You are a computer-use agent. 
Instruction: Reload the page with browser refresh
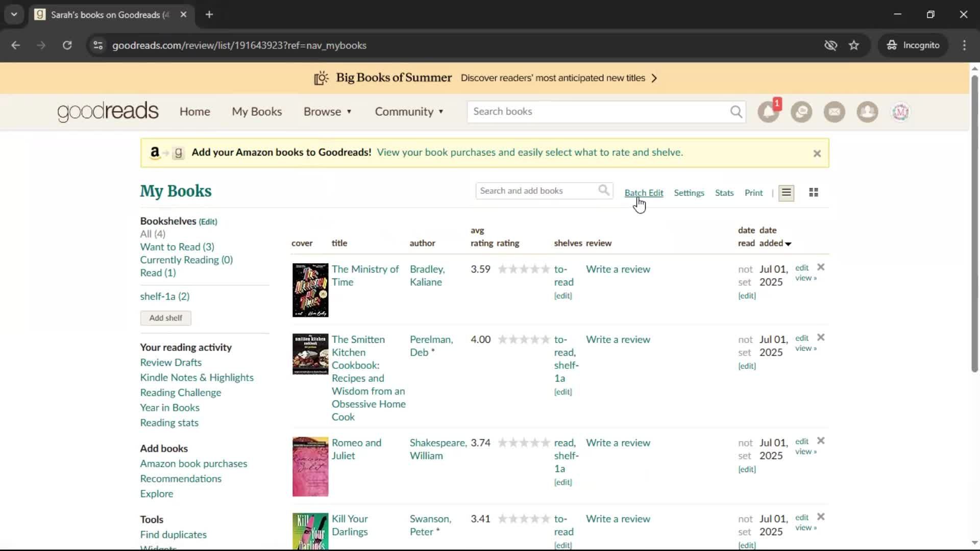tap(67, 45)
